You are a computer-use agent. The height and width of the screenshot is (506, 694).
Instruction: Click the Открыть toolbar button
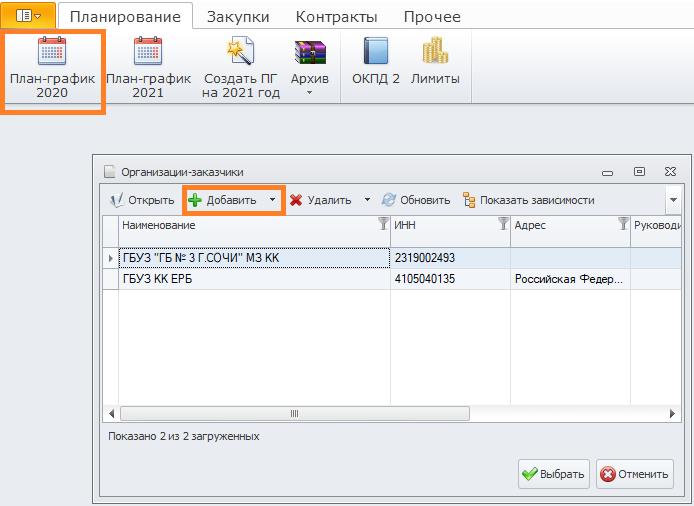142,200
